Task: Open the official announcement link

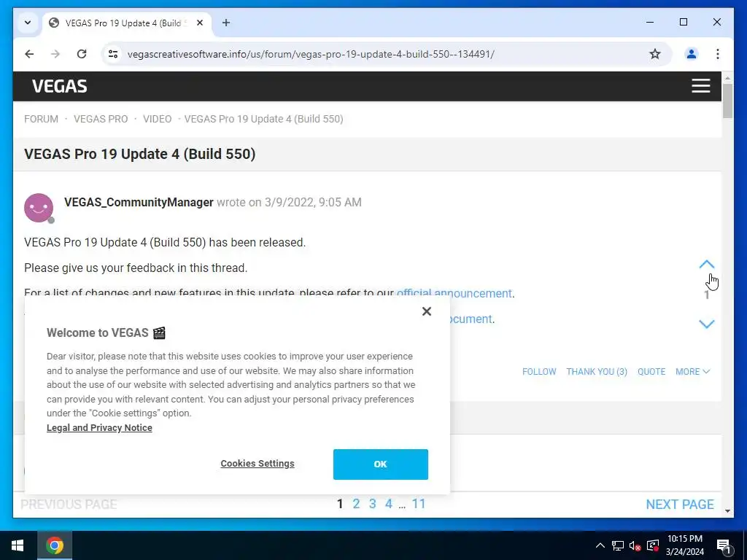Action: pos(454,293)
